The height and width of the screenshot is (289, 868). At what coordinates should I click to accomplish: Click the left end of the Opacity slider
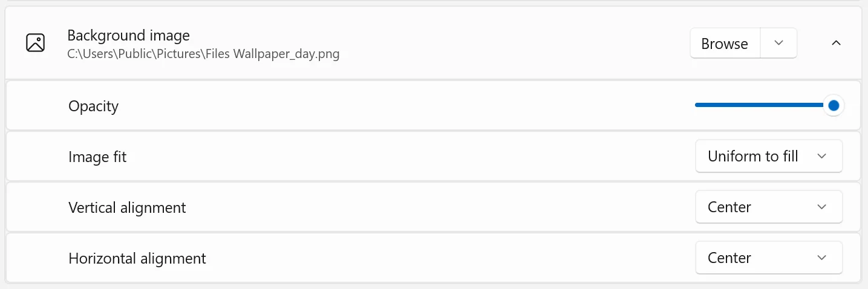tap(697, 105)
